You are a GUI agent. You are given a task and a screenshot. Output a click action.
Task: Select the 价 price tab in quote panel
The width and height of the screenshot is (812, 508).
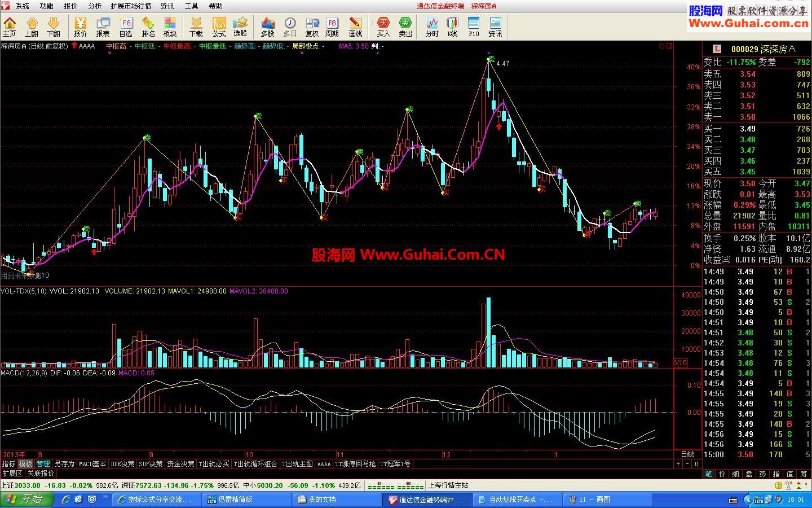pos(722,474)
